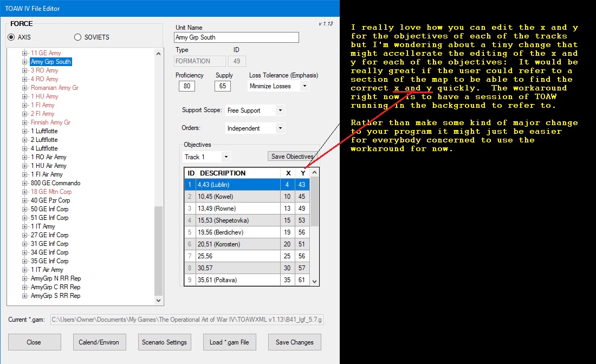The image size is (596, 364).
Task: Select the 51 GE Inf Corp item
Action: (49, 218)
